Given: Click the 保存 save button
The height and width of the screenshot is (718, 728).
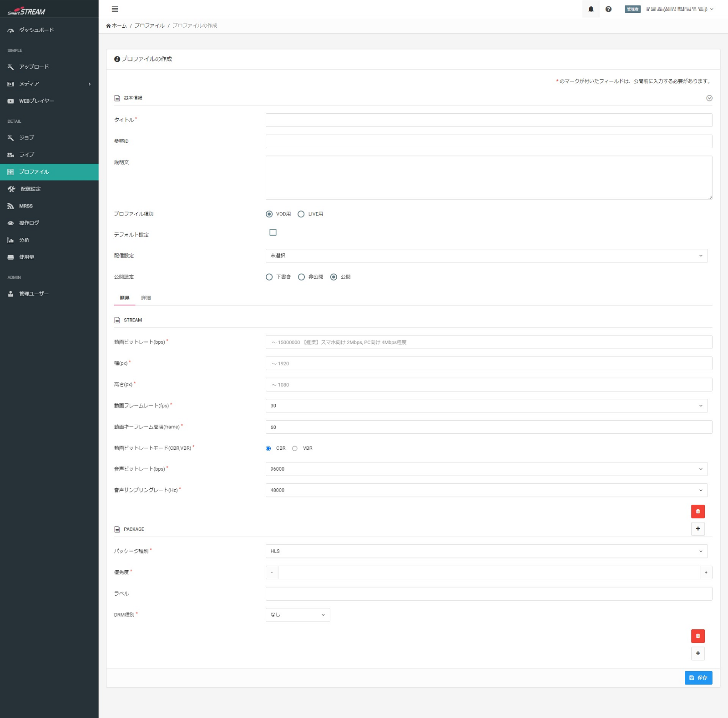Looking at the screenshot, I should 698,678.
